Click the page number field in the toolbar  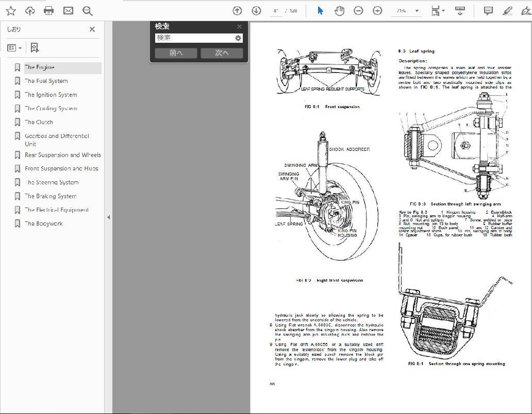(x=276, y=11)
